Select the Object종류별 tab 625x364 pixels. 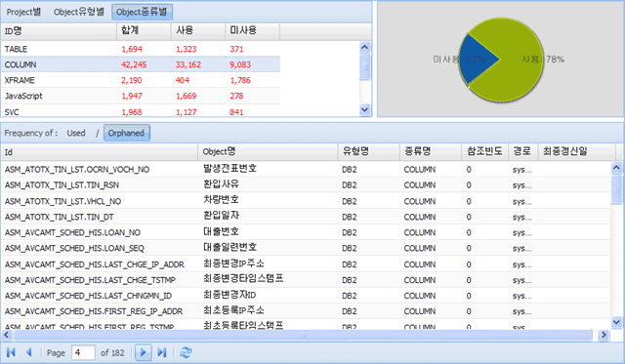click(x=142, y=12)
